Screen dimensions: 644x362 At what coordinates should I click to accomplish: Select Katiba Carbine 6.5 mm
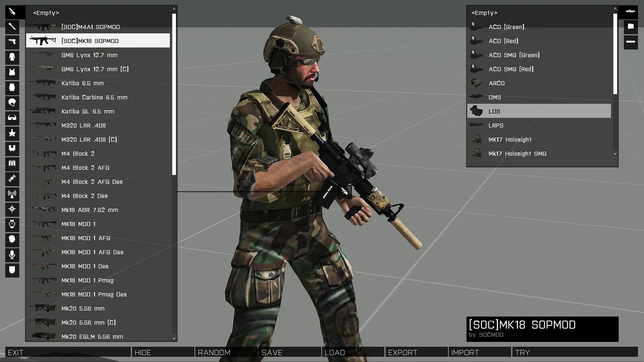coord(98,97)
